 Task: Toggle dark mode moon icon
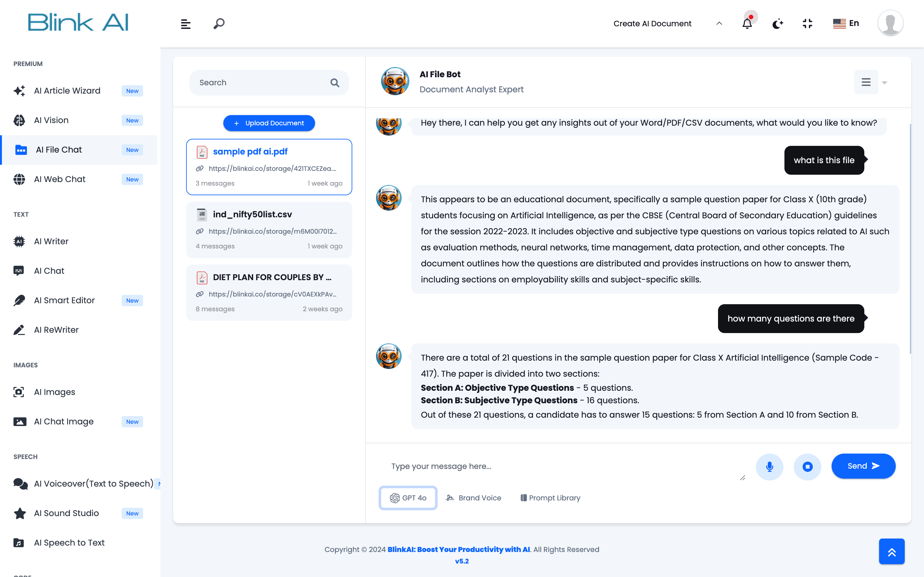click(777, 24)
